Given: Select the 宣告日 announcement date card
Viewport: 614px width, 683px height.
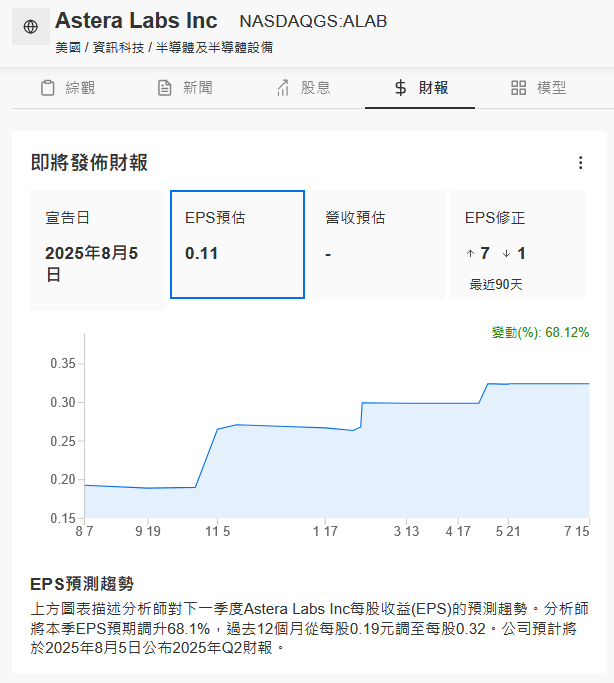Looking at the screenshot, I should click(x=98, y=250).
